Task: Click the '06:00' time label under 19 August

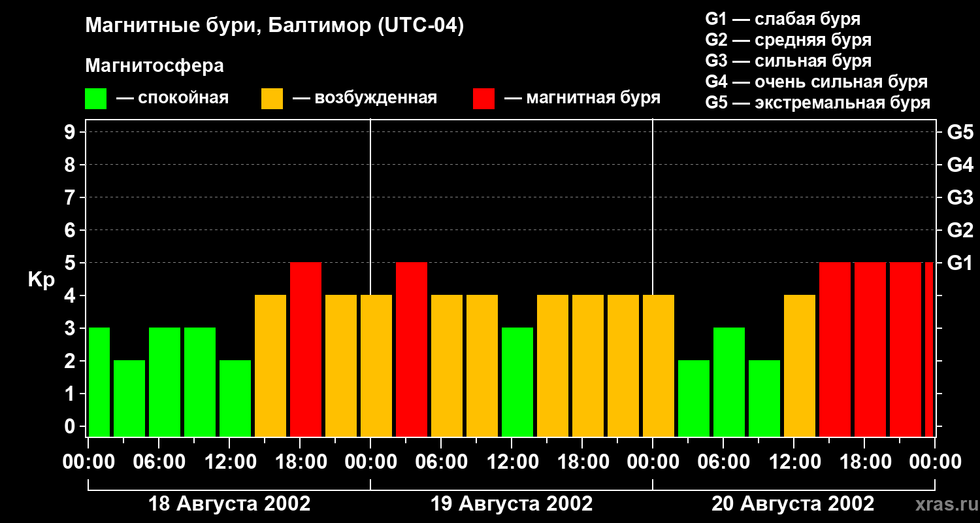Action: pos(441,462)
